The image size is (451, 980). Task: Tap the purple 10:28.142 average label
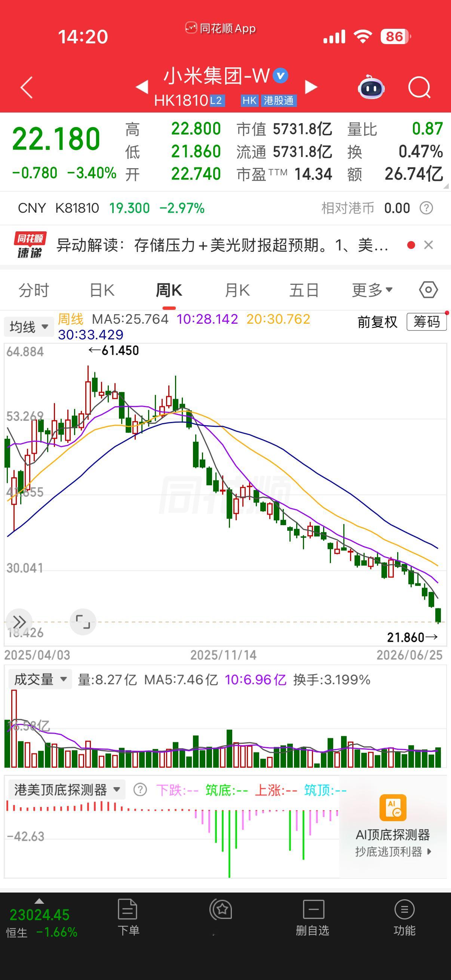tap(208, 319)
